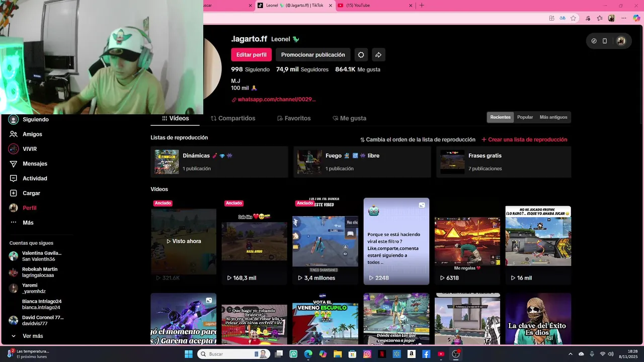Launch Netflix from the taskbar
This screenshot has height=362, width=644.
[x=382, y=354]
